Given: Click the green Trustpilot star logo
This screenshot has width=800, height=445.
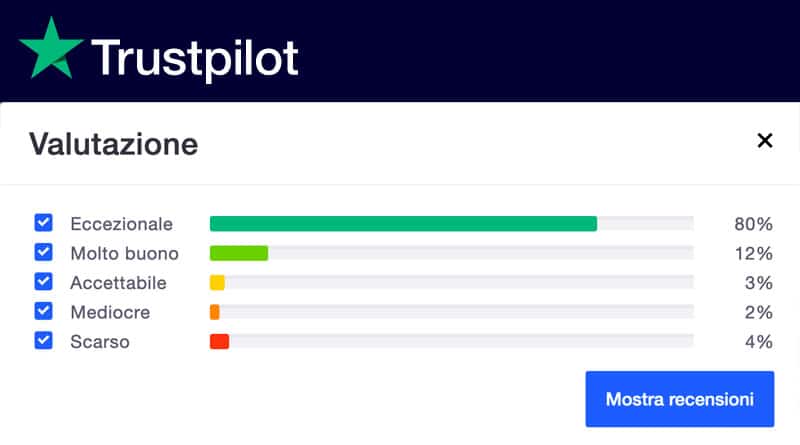Looking at the screenshot, I should pos(51,48).
